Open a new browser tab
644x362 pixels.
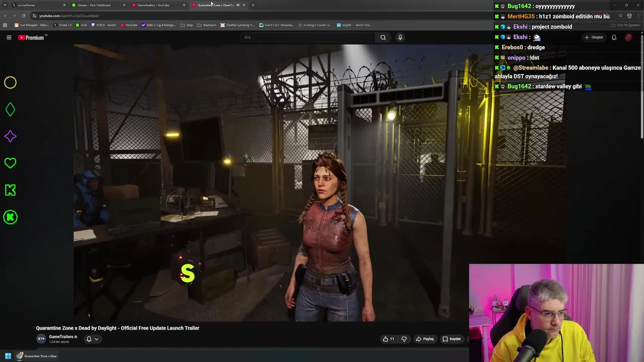(253, 5)
